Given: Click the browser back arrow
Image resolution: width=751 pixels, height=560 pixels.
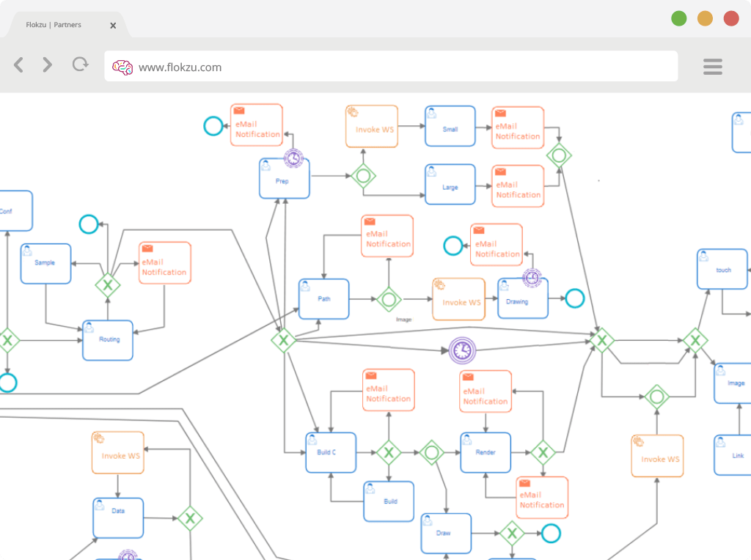Looking at the screenshot, I should coord(18,65).
